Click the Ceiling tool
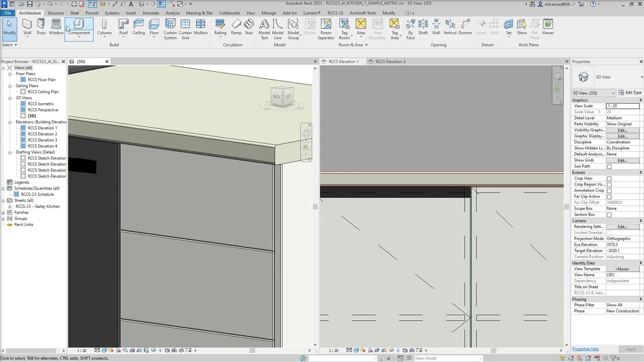The height and width of the screenshot is (362, 644). pos(139,28)
